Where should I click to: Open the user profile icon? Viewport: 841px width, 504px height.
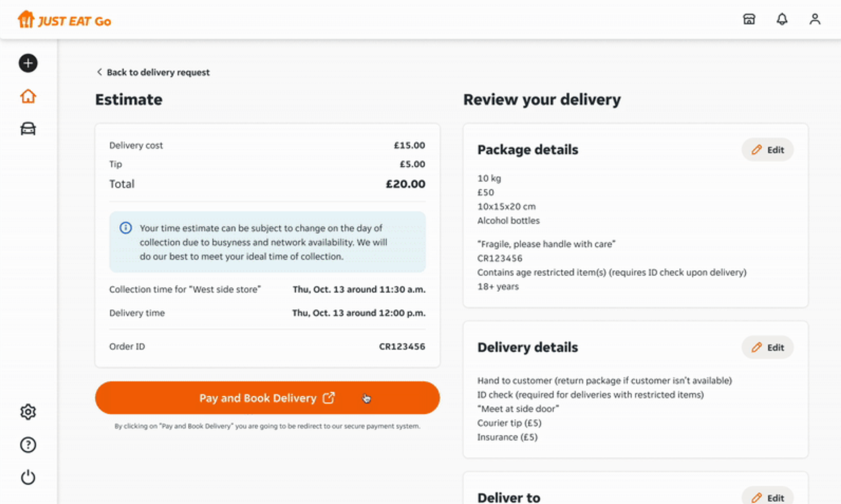click(815, 19)
